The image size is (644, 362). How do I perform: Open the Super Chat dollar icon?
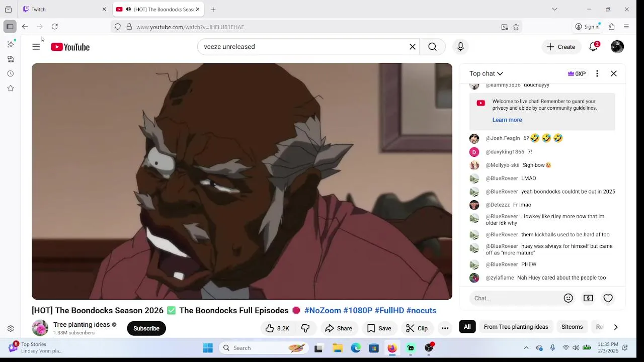pos(588,298)
